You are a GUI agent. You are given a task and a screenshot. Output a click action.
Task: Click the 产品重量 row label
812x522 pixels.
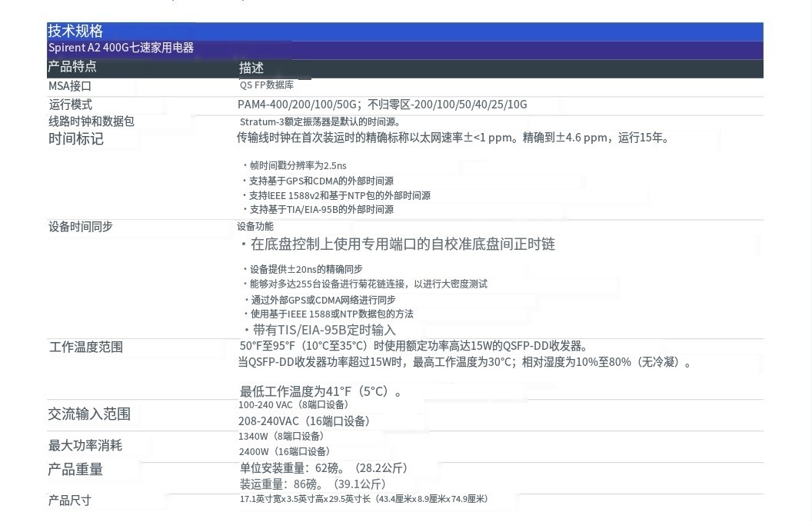point(75,470)
